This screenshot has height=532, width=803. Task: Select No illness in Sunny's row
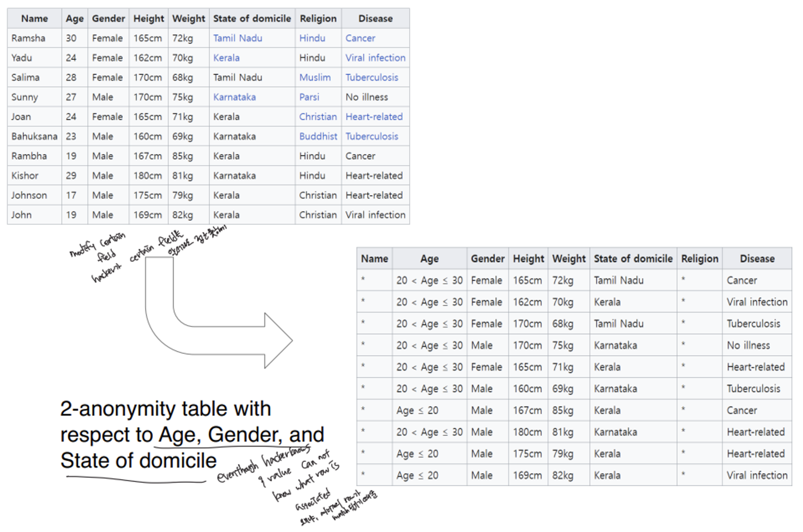coord(367,97)
